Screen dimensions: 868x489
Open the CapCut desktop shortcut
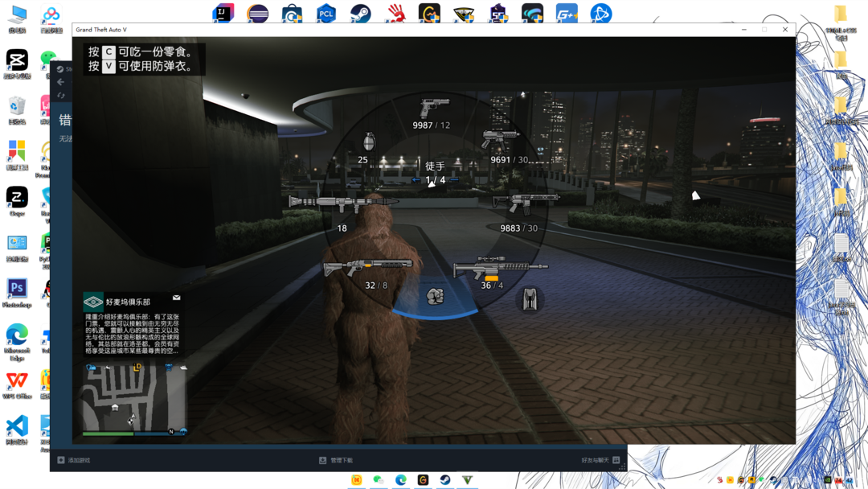pyautogui.click(x=17, y=64)
